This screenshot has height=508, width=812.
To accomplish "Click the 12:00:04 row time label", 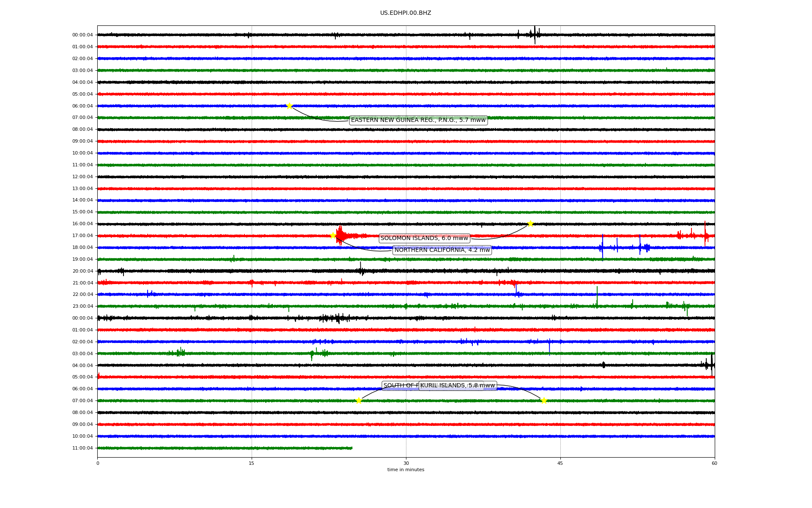I will (82, 177).
